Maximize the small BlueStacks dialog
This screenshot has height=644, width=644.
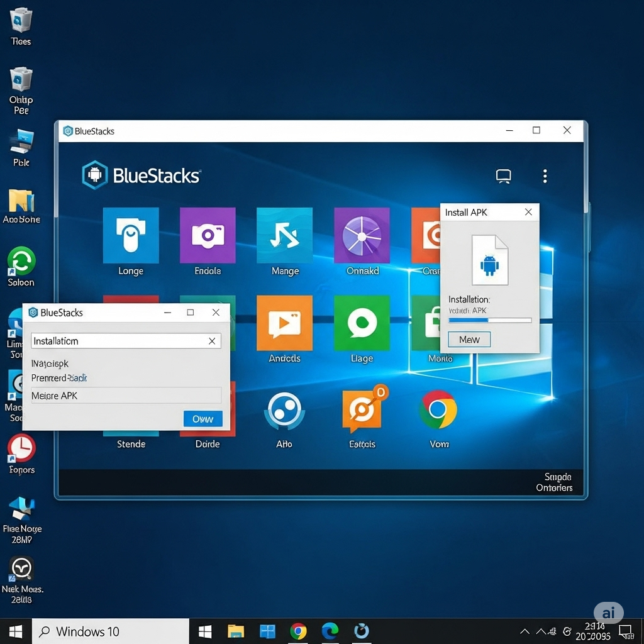(x=190, y=313)
